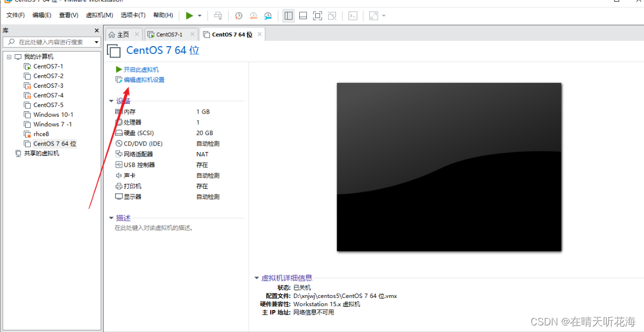Click the green power-on toolbar button

coord(189,15)
